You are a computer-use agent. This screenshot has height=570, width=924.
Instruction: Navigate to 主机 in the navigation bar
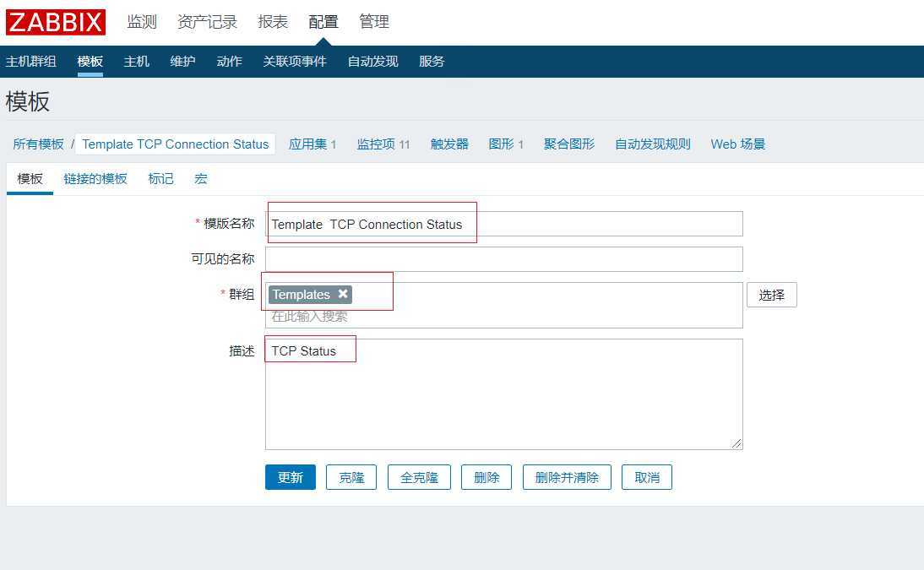136,61
